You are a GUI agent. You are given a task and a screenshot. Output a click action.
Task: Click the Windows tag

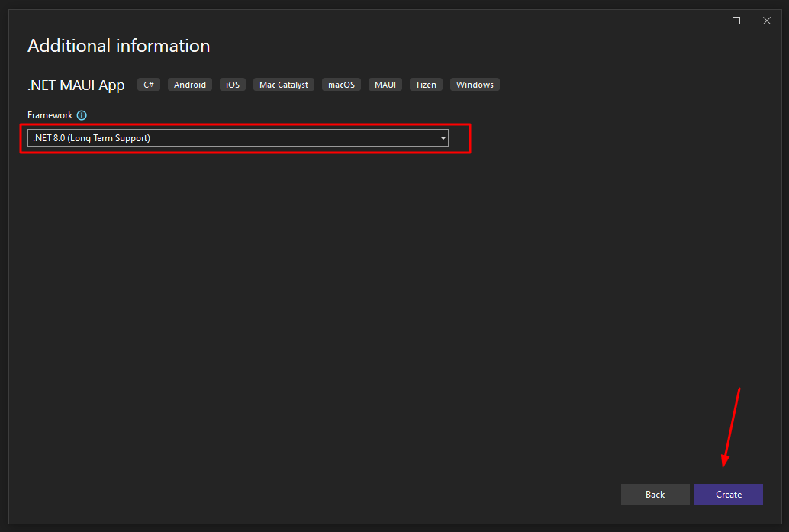pyautogui.click(x=475, y=85)
